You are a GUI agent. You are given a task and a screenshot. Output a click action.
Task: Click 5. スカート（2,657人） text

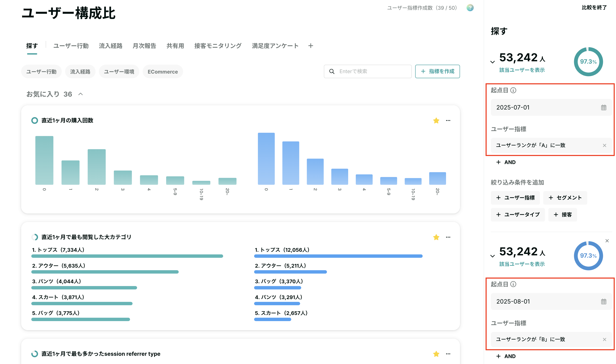pyautogui.click(x=281, y=313)
